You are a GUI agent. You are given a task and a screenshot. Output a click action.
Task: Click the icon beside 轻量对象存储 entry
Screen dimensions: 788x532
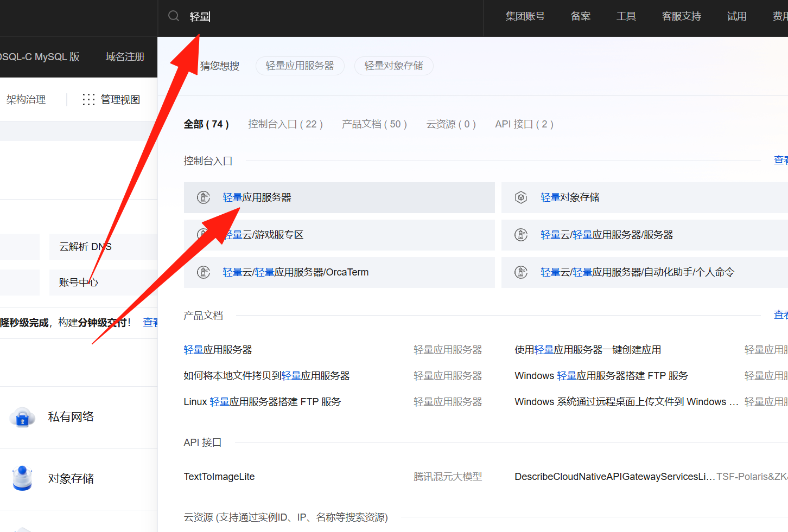coord(521,197)
